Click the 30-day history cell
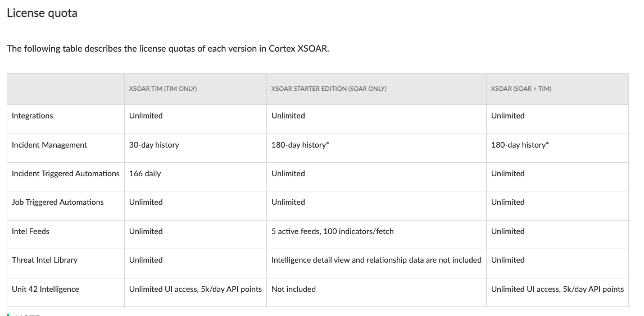The height and width of the screenshot is (316, 644). pyautogui.click(x=154, y=145)
